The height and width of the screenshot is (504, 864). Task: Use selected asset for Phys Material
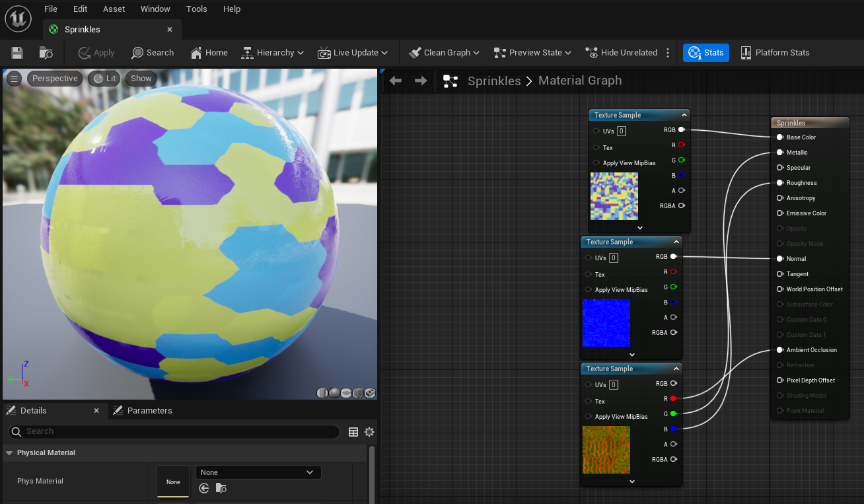[204, 488]
